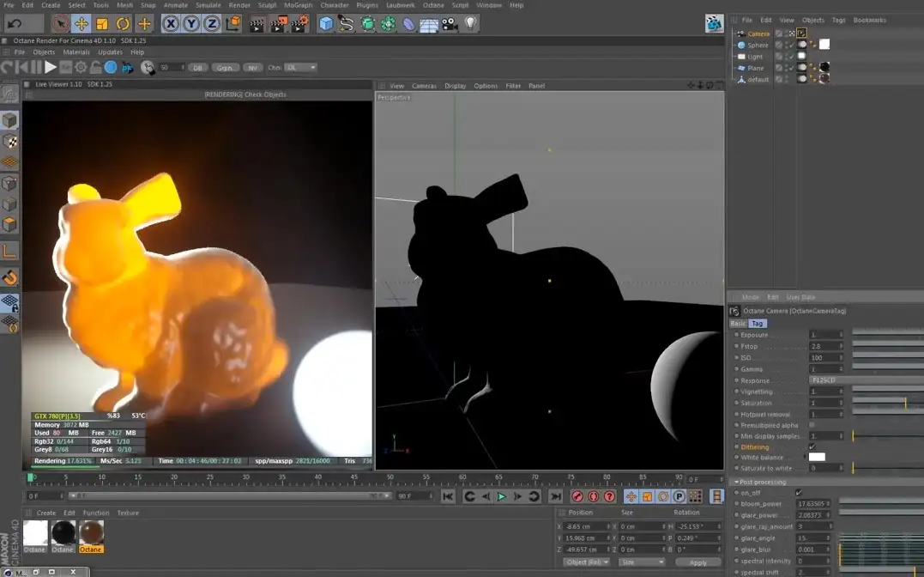This screenshot has height=577, width=924.
Task: Toggle the Z axis lock
Action: (x=212, y=23)
